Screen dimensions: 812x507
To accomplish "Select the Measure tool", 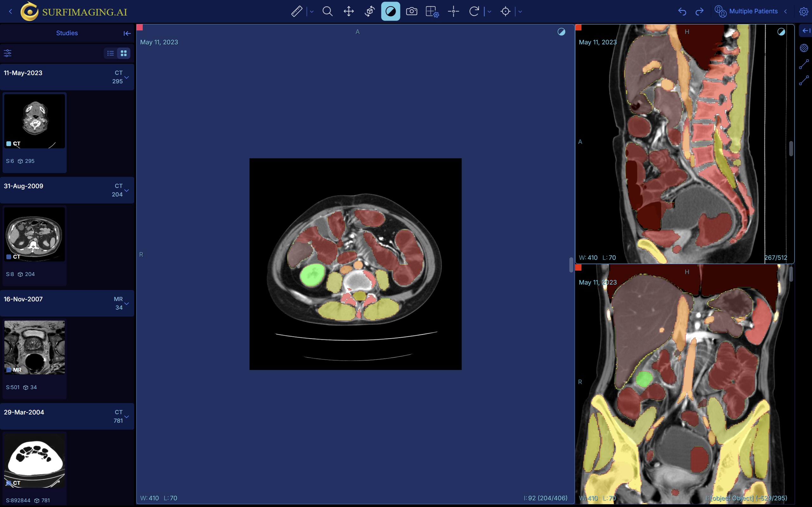I will [296, 11].
